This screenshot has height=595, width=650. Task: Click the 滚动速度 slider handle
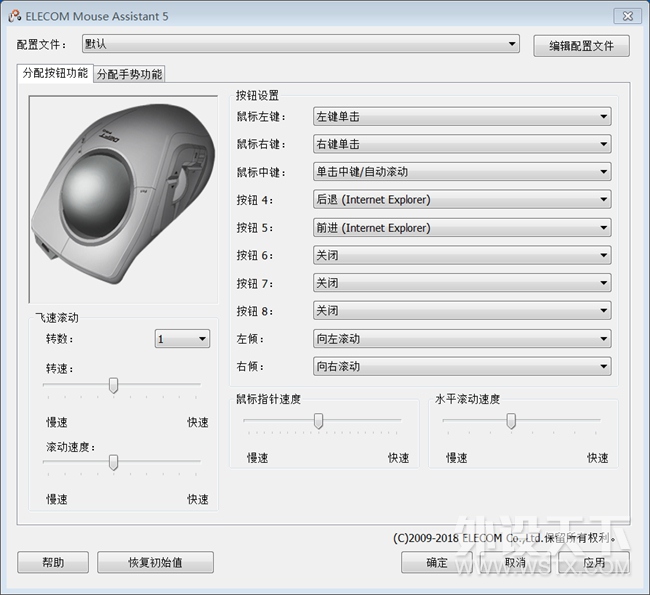[x=113, y=462]
